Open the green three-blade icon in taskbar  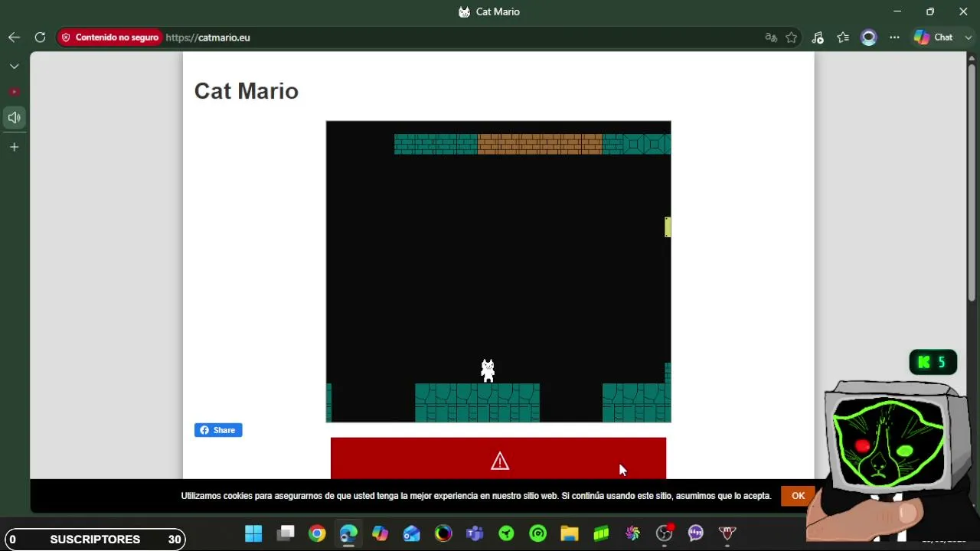pos(506,533)
